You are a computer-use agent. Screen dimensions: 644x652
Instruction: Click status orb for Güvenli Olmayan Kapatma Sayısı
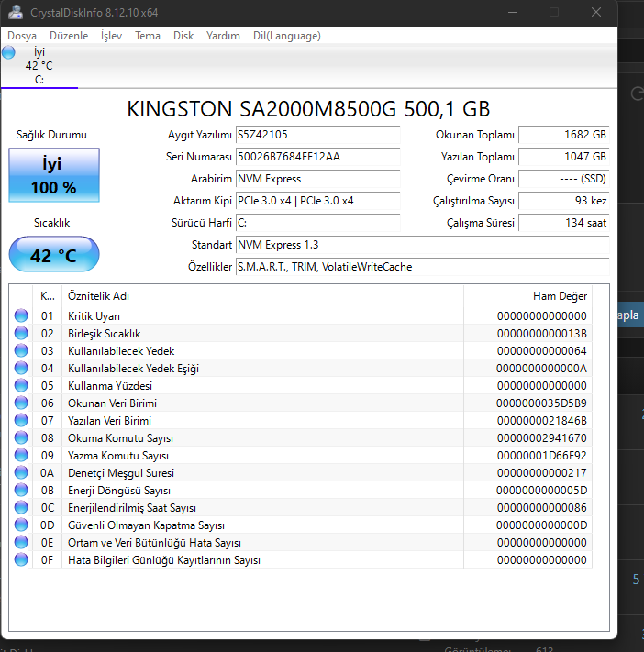tap(21, 525)
